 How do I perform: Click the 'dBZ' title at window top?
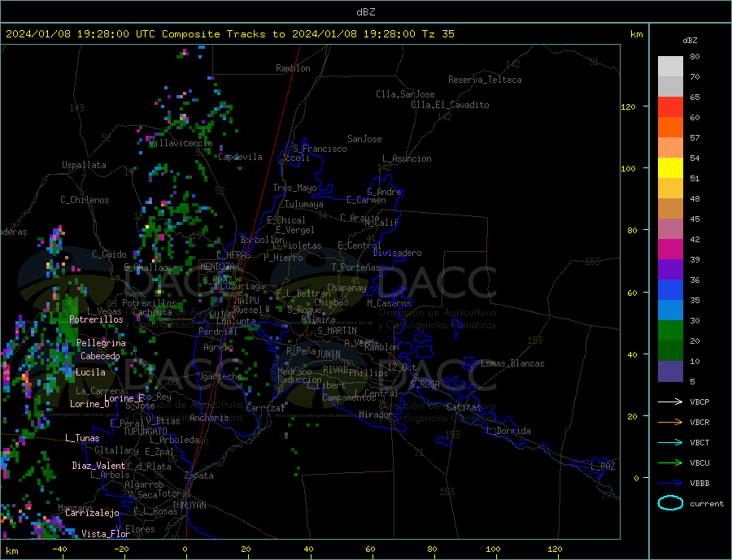365,12
